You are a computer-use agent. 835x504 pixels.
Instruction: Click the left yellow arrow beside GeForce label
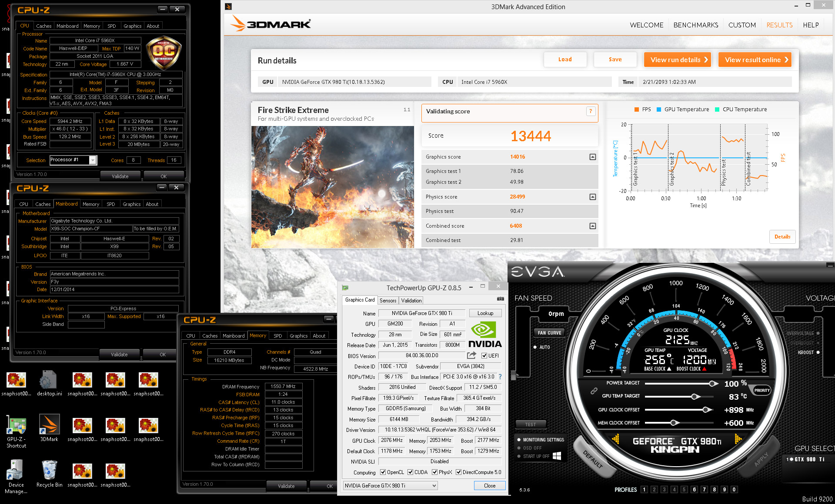coord(616,439)
